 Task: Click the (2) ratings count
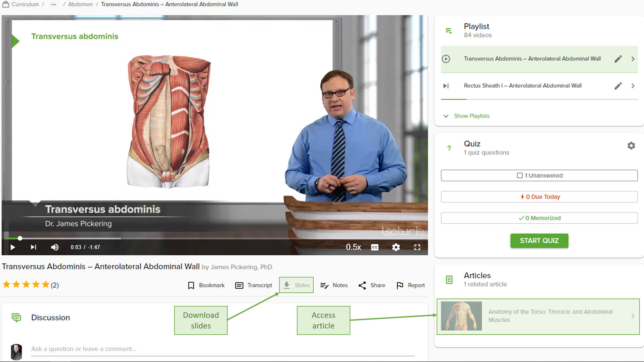(x=55, y=285)
